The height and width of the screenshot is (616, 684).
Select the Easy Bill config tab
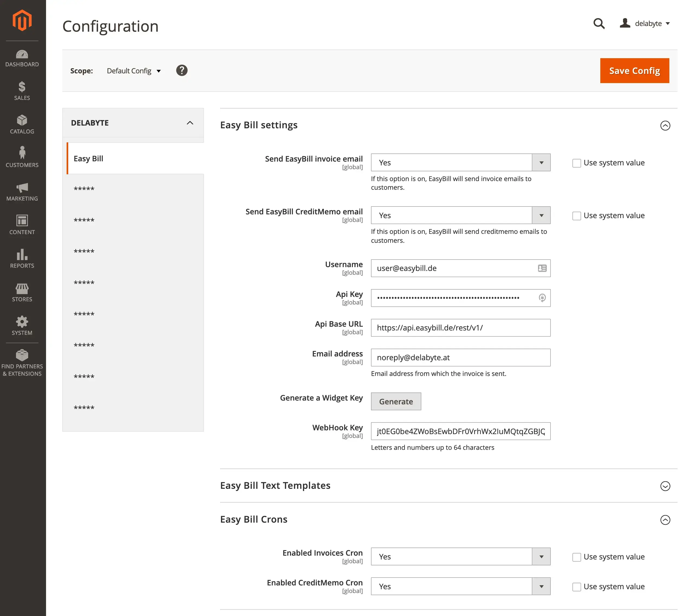click(x=135, y=158)
